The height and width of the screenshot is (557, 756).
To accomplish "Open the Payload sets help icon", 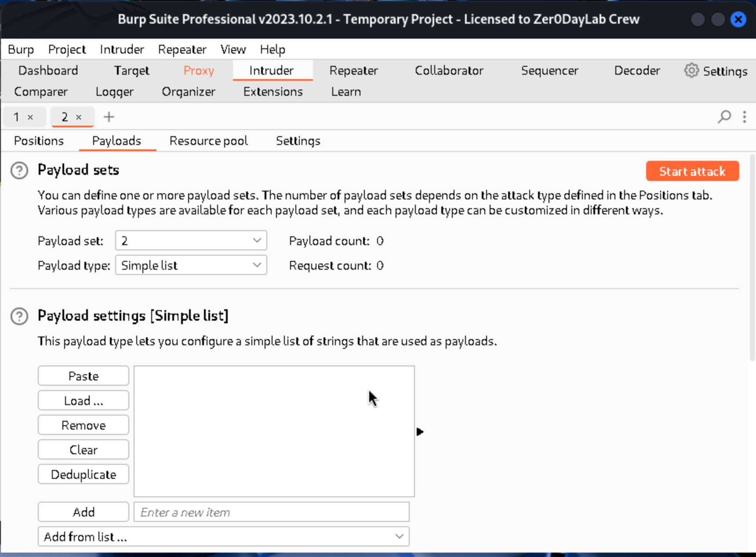I will (19, 170).
